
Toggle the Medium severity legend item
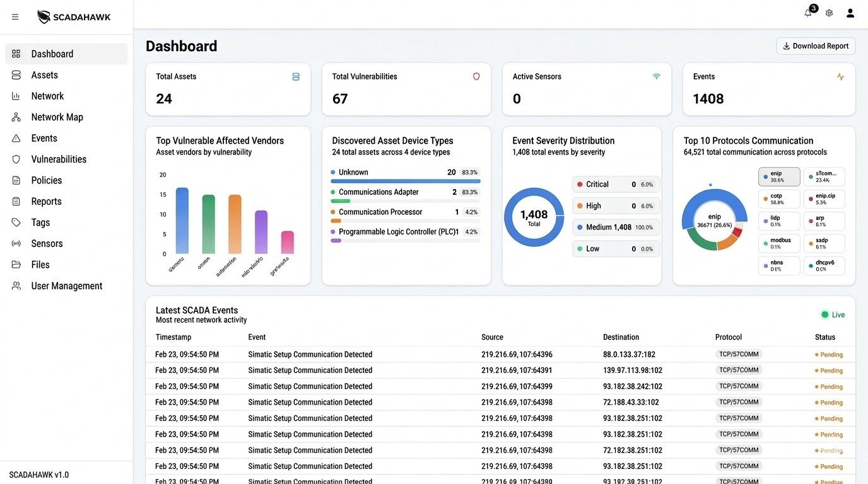pyautogui.click(x=616, y=228)
